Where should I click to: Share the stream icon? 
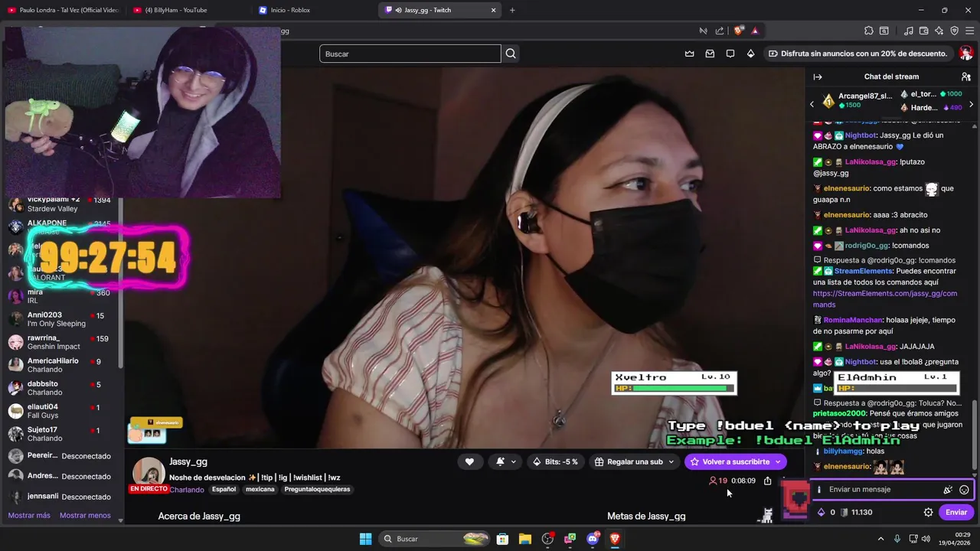768,481
